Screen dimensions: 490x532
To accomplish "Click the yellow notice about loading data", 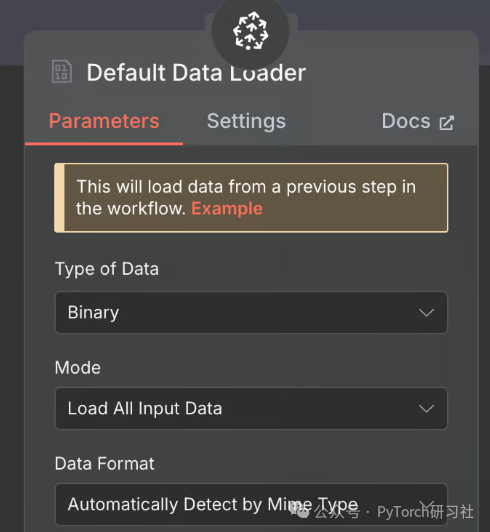I will point(251,198).
